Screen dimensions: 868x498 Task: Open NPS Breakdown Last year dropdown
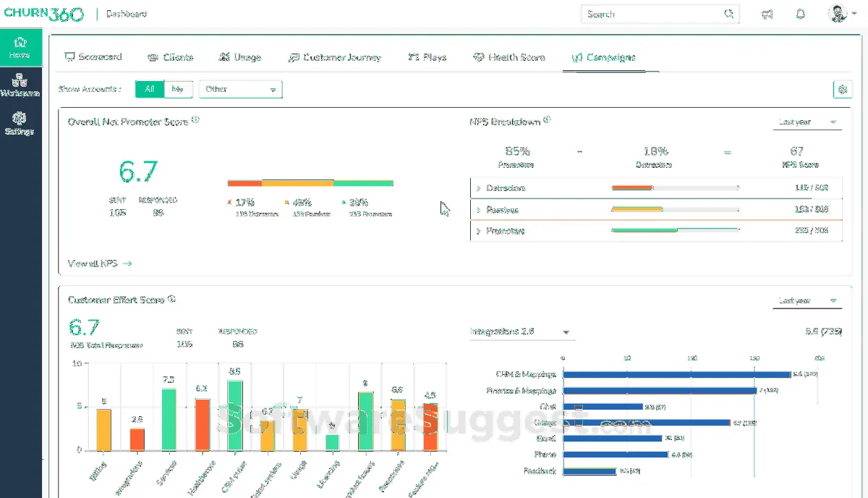tap(807, 122)
